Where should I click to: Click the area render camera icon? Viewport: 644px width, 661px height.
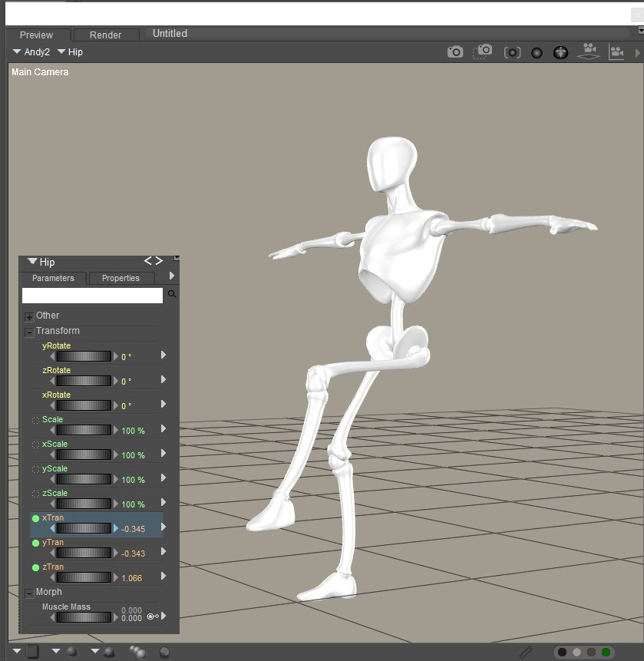(483, 51)
